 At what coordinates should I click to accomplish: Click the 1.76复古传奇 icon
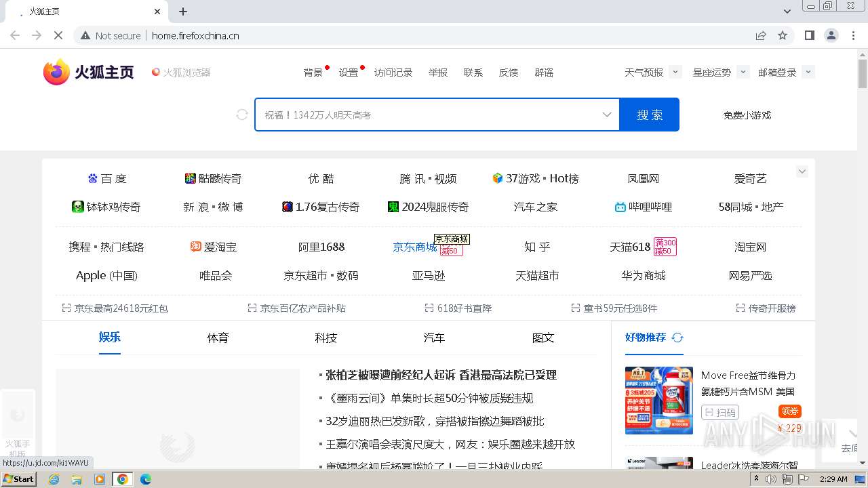(x=288, y=207)
